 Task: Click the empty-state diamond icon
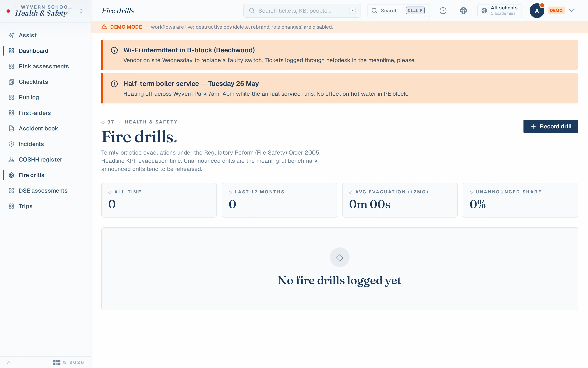coord(340,258)
